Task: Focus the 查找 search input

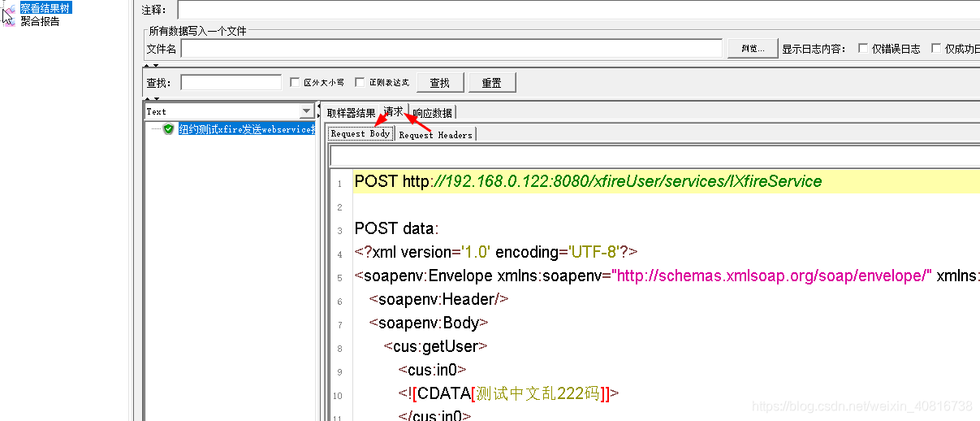Action: coord(231,82)
